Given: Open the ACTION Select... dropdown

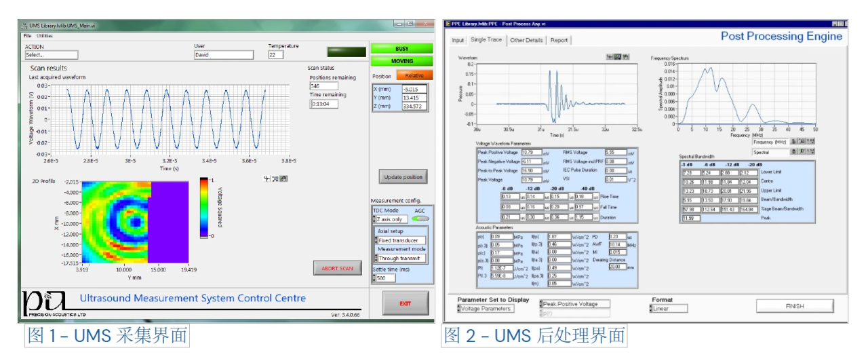Looking at the screenshot, I should [51, 55].
